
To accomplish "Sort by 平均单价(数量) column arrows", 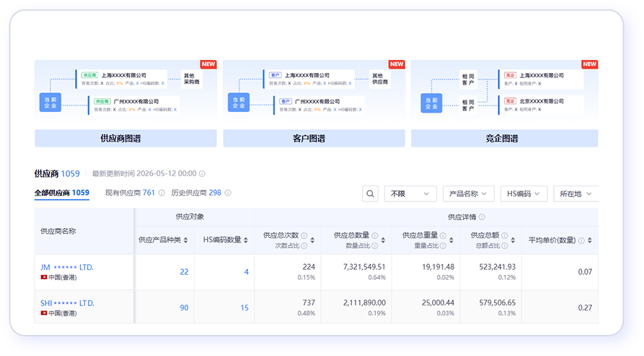I will coord(590,240).
